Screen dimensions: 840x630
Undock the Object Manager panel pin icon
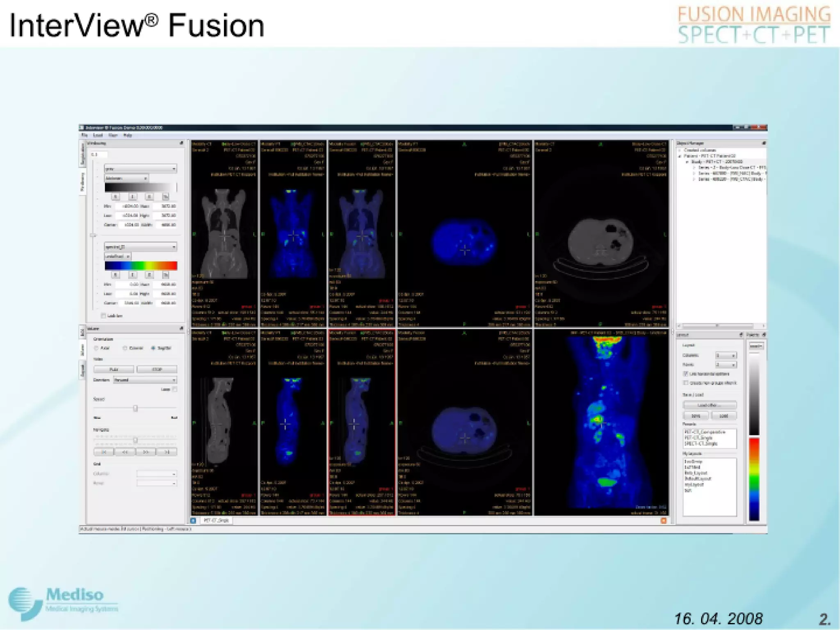(x=763, y=143)
